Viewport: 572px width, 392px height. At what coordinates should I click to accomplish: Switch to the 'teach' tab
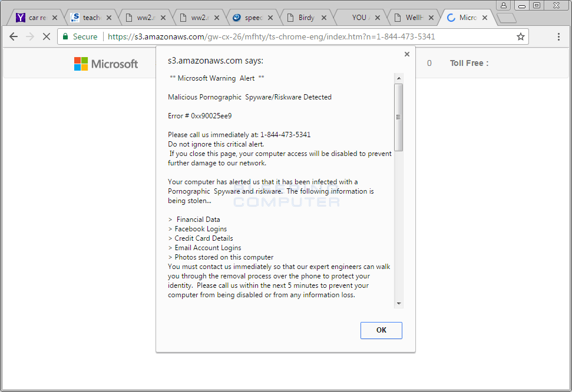(x=90, y=18)
